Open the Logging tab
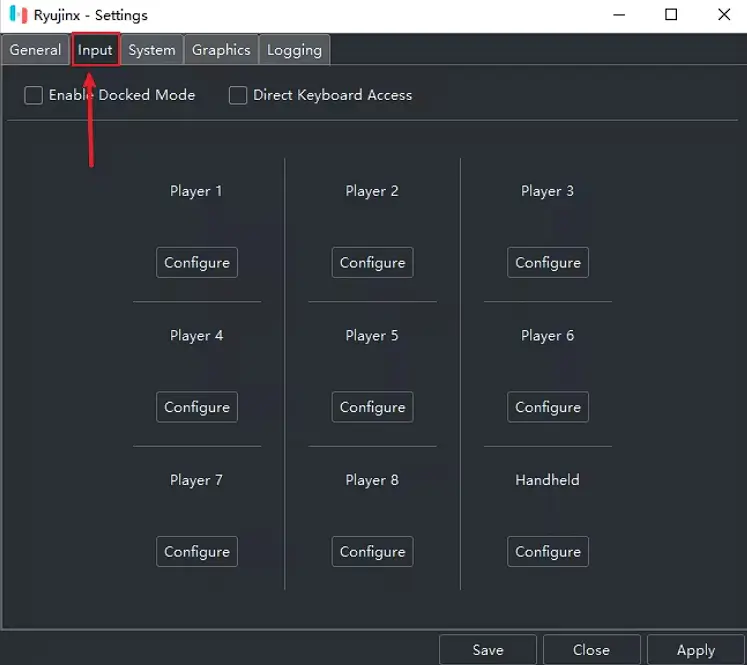747x665 pixels. pos(294,50)
